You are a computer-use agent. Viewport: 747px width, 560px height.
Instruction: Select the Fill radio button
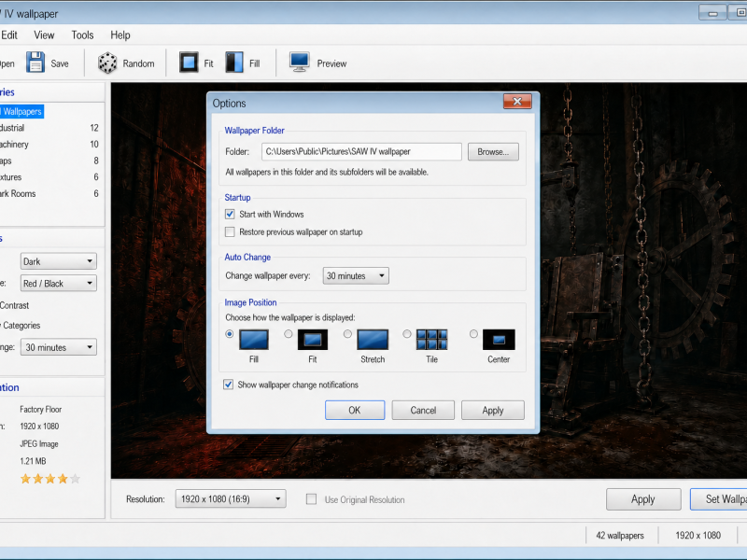(x=229, y=334)
